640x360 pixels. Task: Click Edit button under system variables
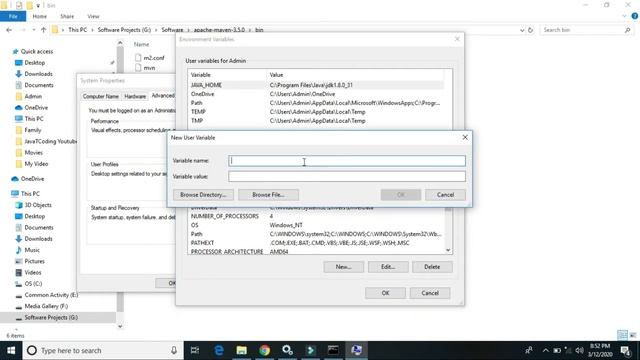click(388, 267)
